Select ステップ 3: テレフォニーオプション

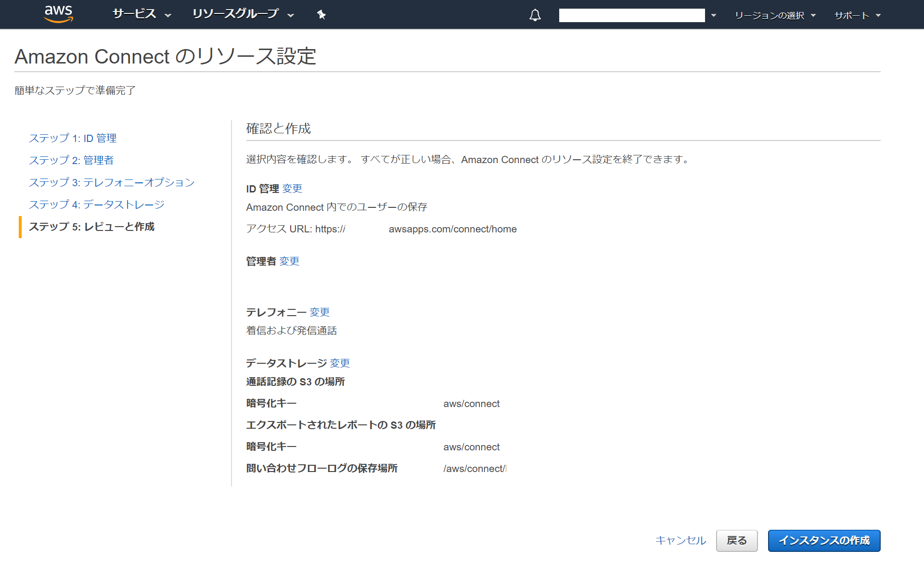click(112, 182)
